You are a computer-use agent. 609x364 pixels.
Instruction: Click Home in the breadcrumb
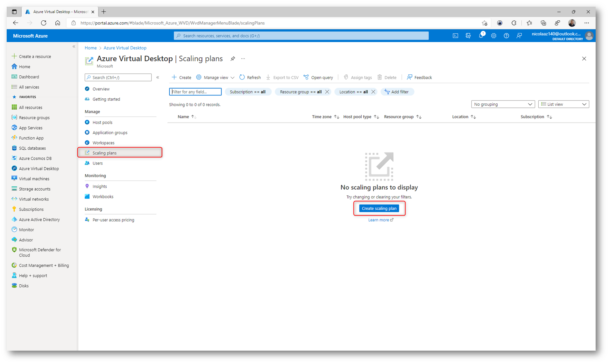coord(90,48)
